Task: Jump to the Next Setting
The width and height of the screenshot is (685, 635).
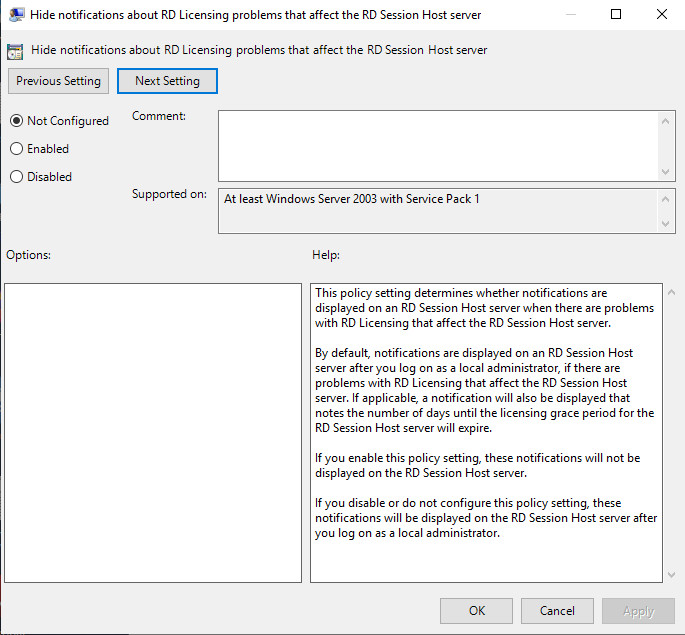Action: pyautogui.click(x=167, y=81)
